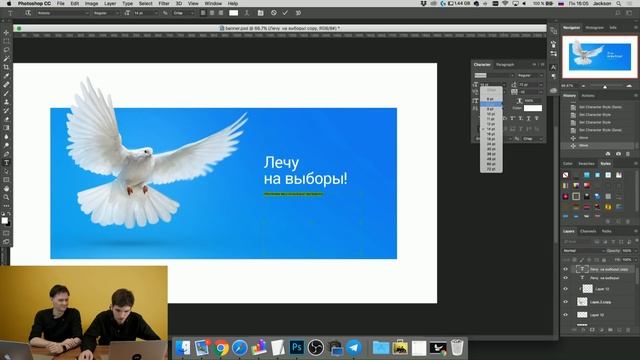Hide Layer 3 copy with eye icon
The image size is (640, 360).
pos(566,302)
